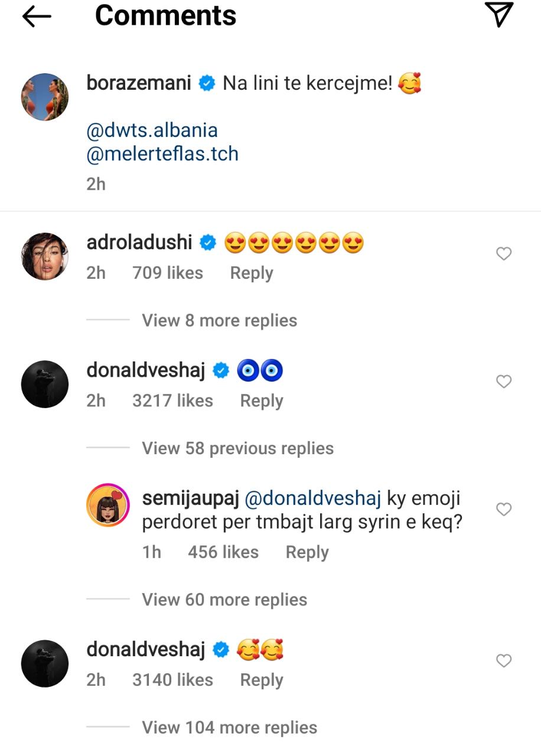Image resolution: width=541 pixels, height=756 pixels.
Task: Open semijaupaj's profile avatar
Action: click(108, 504)
